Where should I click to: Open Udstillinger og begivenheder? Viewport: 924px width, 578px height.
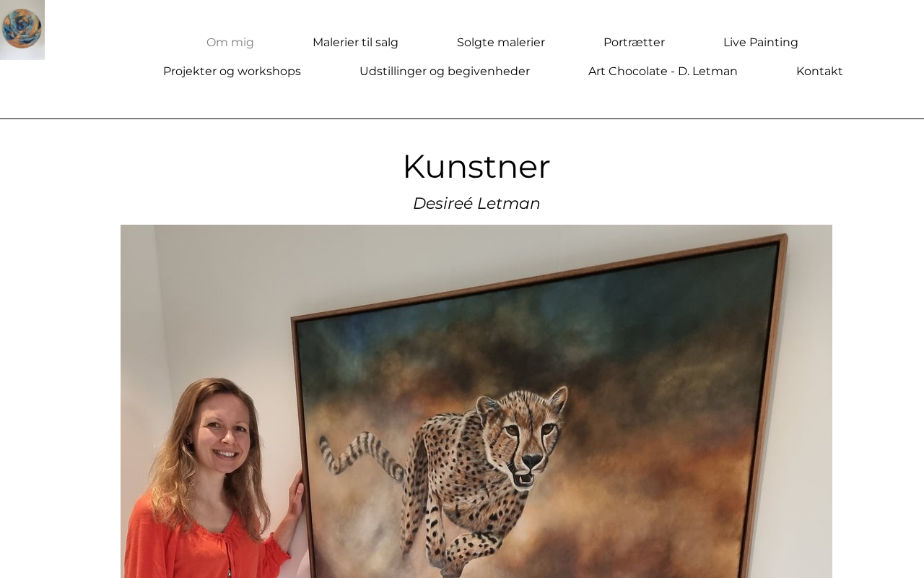click(445, 72)
